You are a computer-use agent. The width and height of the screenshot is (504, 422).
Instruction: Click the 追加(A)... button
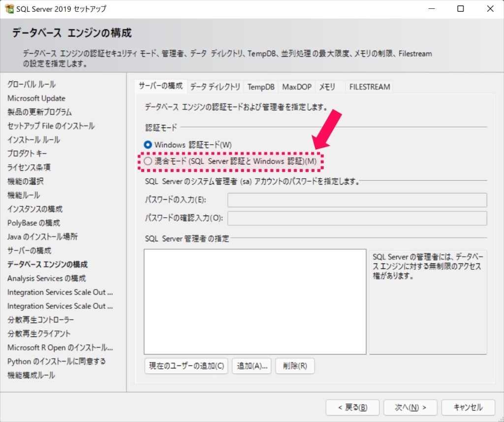(252, 366)
